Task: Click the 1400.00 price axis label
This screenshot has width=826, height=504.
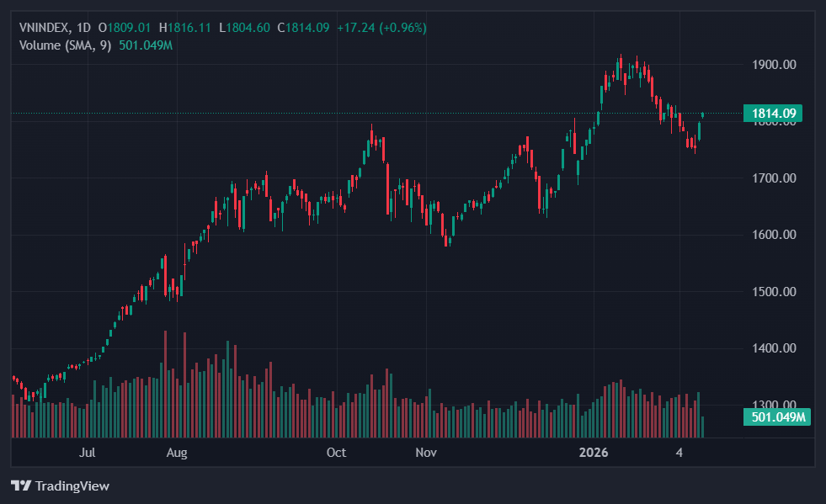Action: point(774,348)
